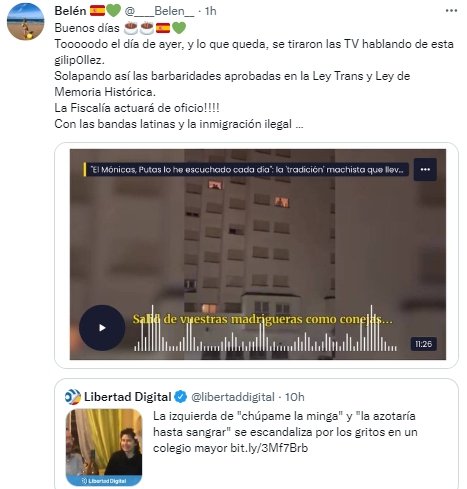Open Belén's profile avatar picture

pos(25,22)
